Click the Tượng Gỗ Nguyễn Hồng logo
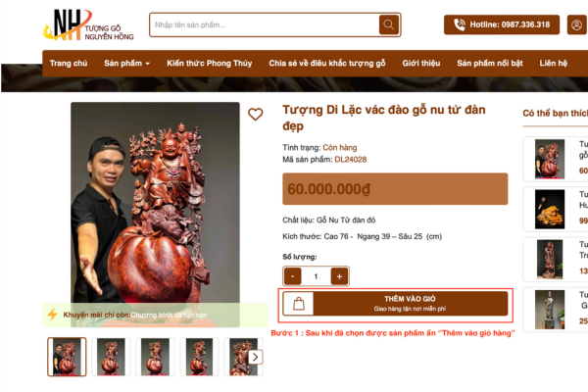This screenshot has height=392, width=588. pos(88,24)
